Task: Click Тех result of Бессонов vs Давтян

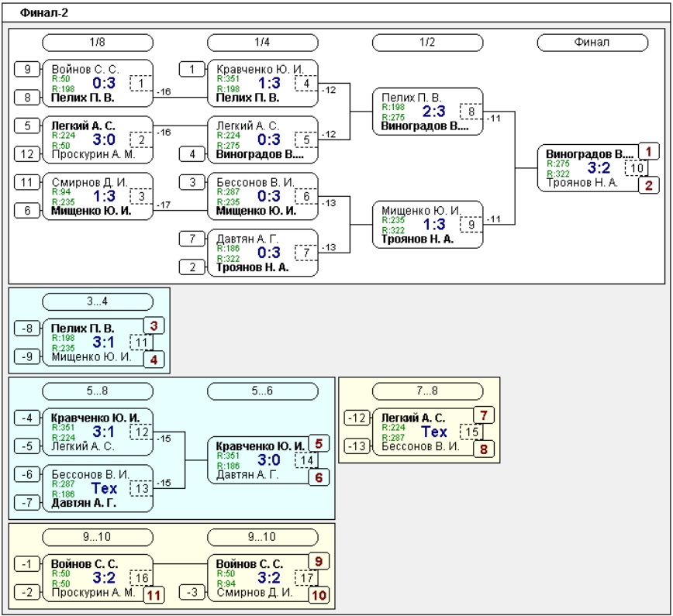Action: 104,489
